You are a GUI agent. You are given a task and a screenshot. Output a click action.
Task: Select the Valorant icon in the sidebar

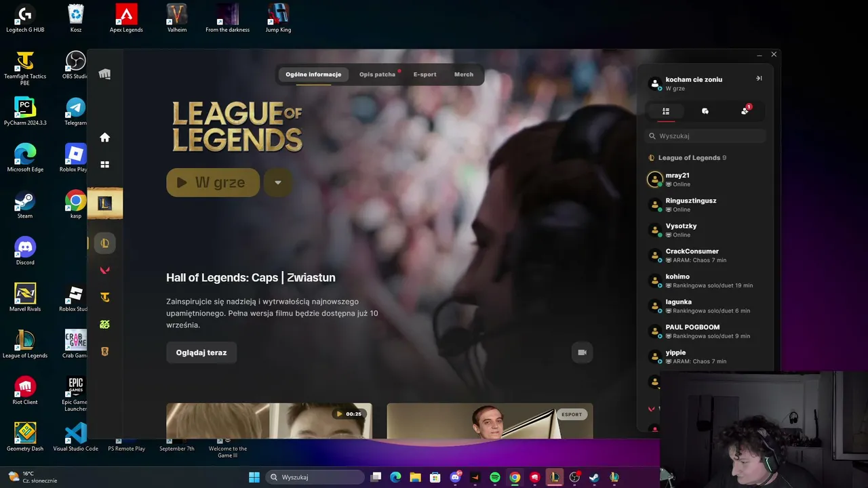pyautogui.click(x=104, y=270)
